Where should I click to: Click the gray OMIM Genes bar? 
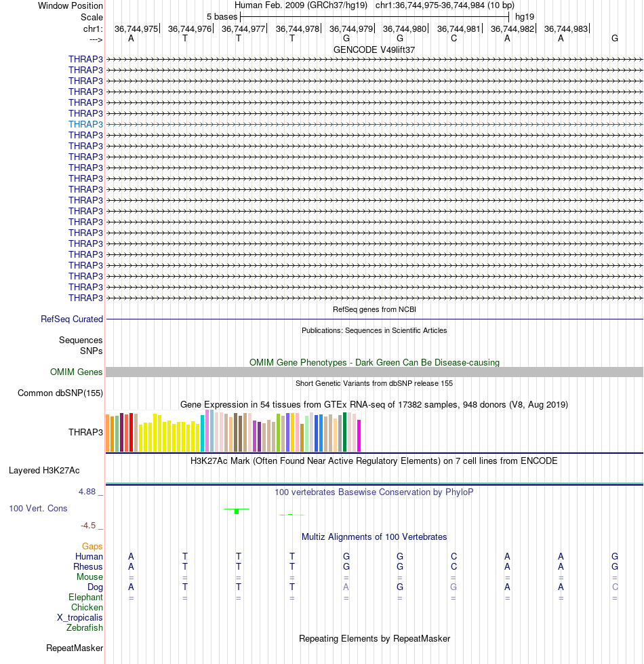pos(374,372)
